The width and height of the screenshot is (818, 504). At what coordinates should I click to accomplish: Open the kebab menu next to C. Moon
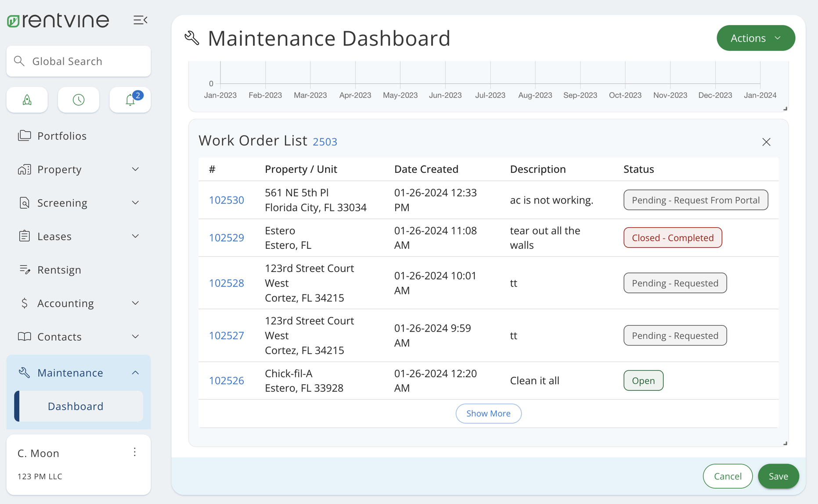[x=135, y=452]
